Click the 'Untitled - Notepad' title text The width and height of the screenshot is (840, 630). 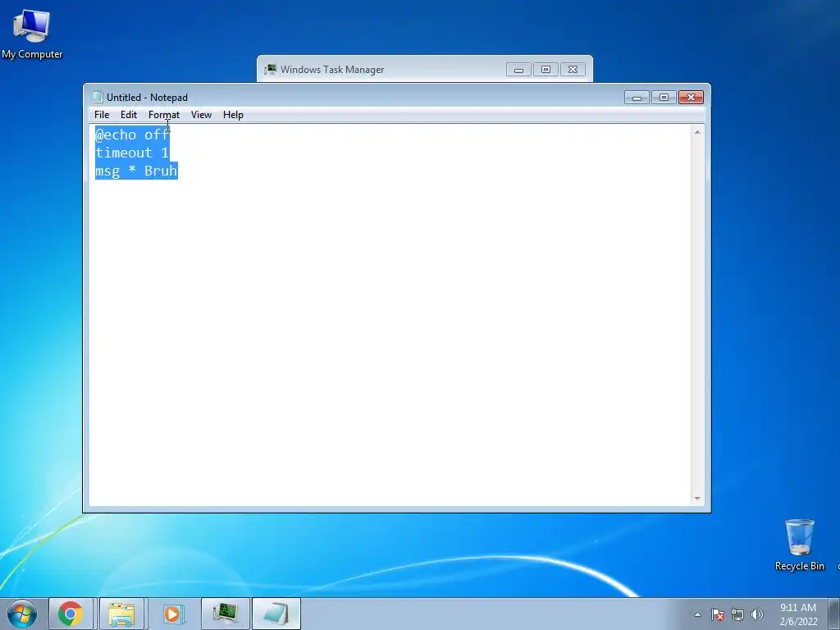[148, 98]
